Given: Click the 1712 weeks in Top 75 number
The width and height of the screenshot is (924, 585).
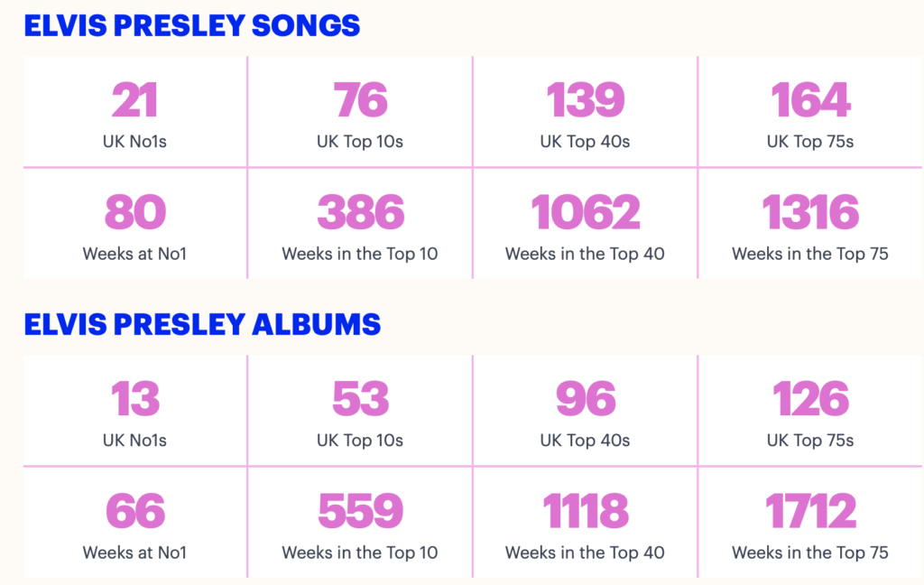Looking at the screenshot, I should (x=810, y=511).
